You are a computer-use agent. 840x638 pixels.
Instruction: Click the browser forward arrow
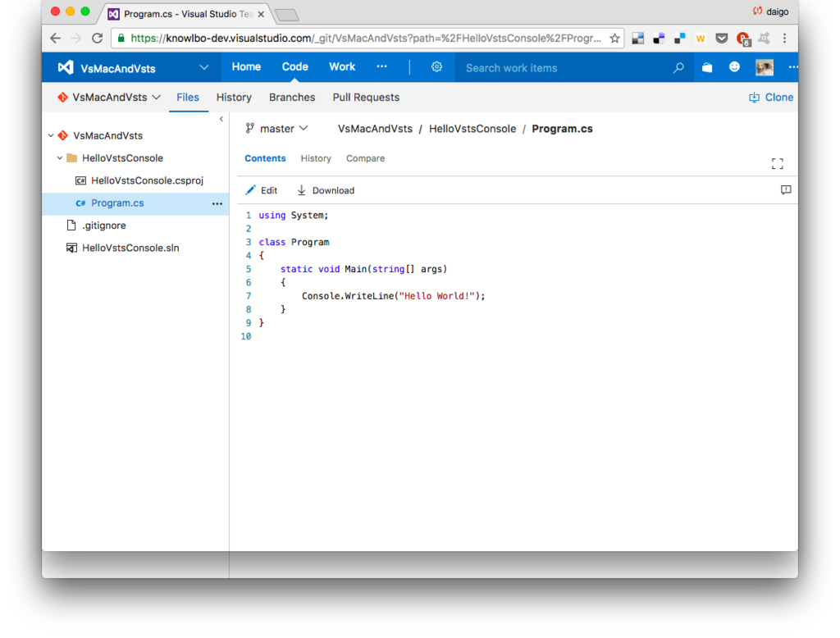click(x=76, y=38)
